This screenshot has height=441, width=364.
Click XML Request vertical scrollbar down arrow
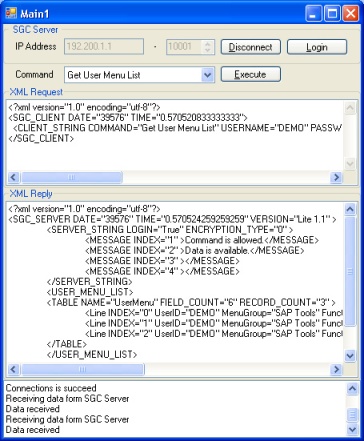350,164
